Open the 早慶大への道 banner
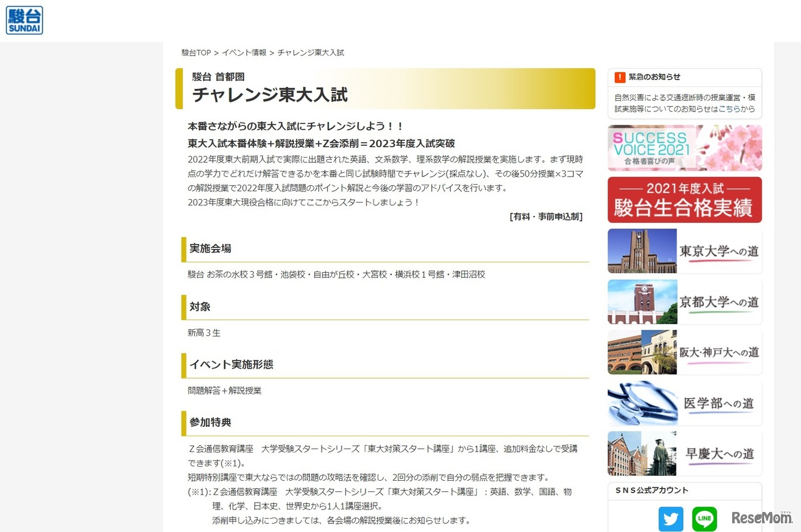This screenshot has height=532, width=801. 685,453
